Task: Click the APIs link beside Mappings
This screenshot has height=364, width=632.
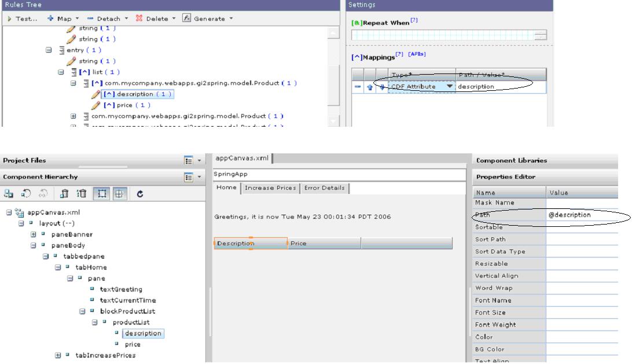Action: pyautogui.click(x=417, y=54)
